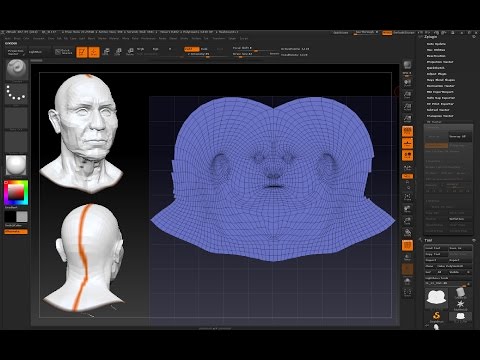
Task: Click the LightBox button
Action: pyautogui.click(x=36, y=52)
